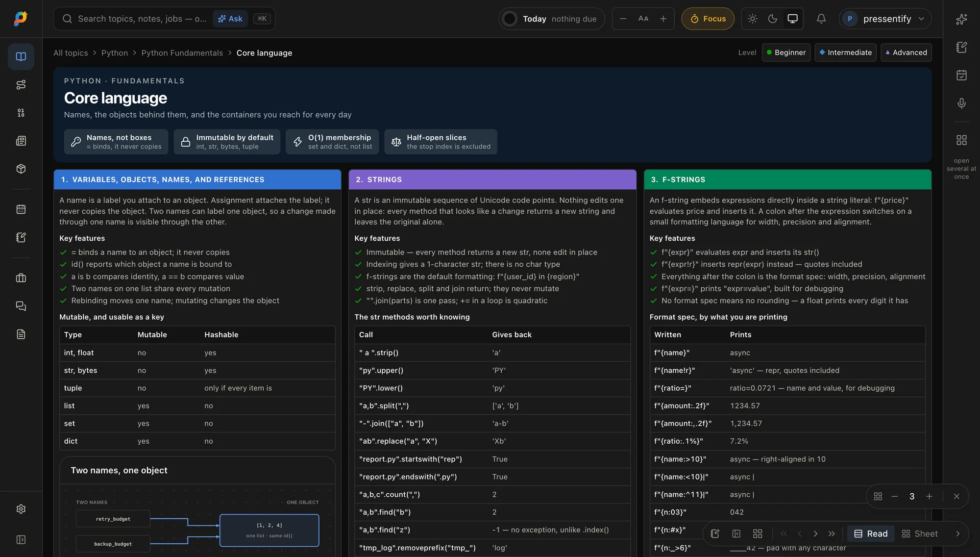Click the Focus timer button
Viewport: 980px width, 557px height.
coord(708,19)
